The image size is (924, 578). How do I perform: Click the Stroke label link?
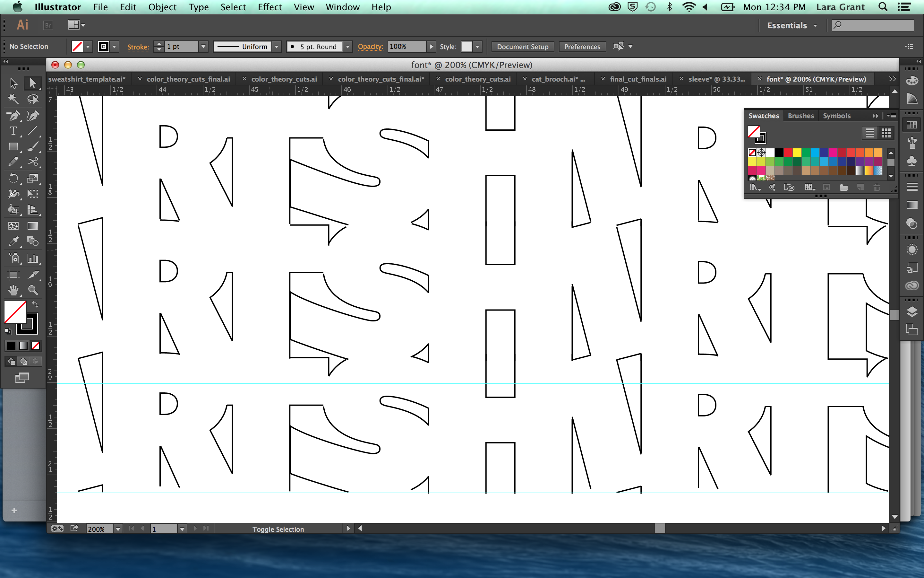[x=138, y=47]
